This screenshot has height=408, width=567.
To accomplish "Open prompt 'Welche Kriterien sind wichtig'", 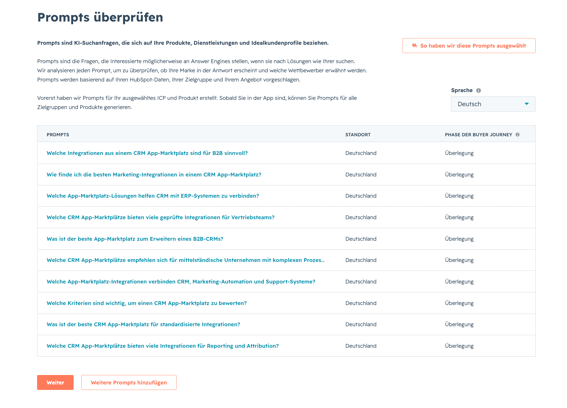I will tap(146, 303).
